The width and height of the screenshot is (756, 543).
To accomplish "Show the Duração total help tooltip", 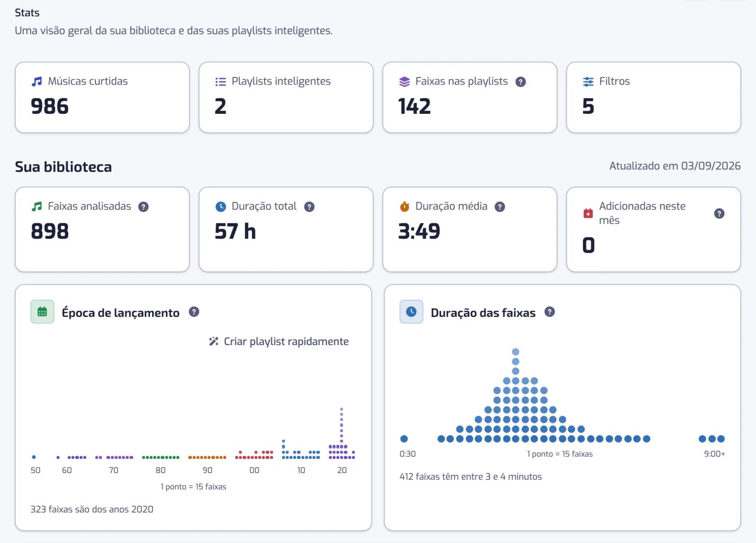I will pos(309,207).
